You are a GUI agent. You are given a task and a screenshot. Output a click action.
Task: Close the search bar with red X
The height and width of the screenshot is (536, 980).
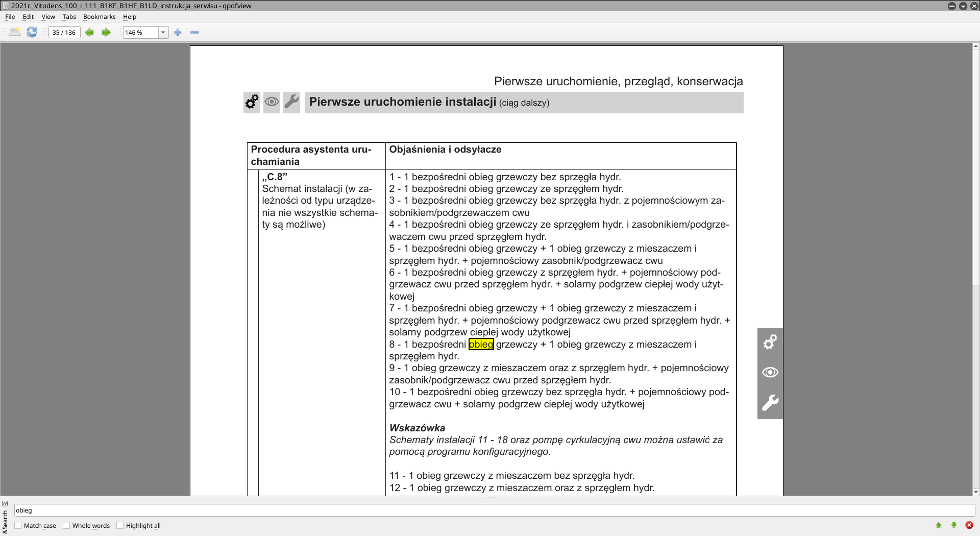[x=969, y=525]
